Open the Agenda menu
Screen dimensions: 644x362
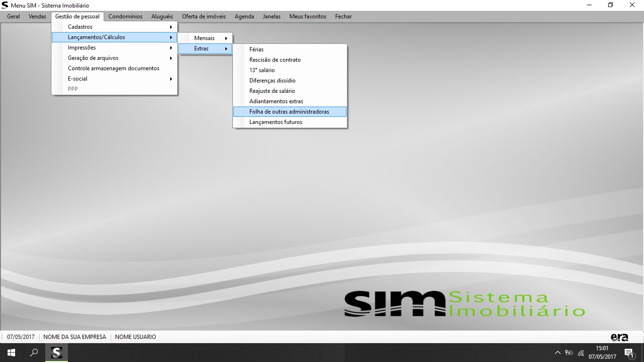coord(244,16)
